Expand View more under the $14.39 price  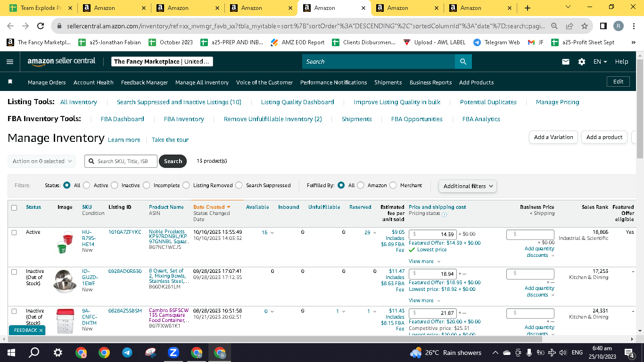[x=424, y=261]
